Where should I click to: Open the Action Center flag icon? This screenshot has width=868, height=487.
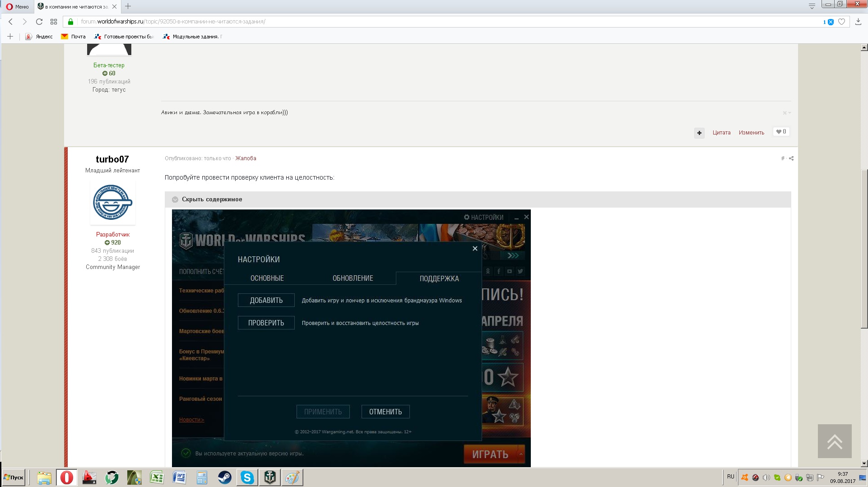(x=820, y=478)
